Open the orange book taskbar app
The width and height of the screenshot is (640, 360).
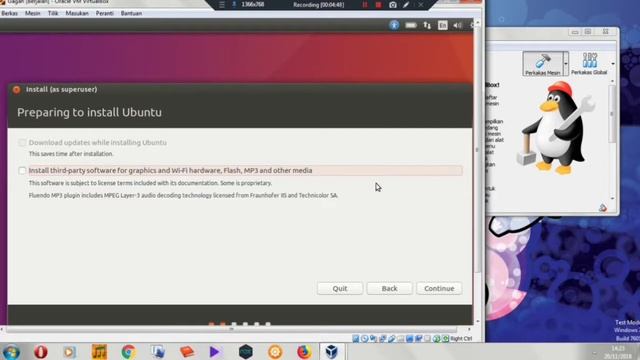187,352
